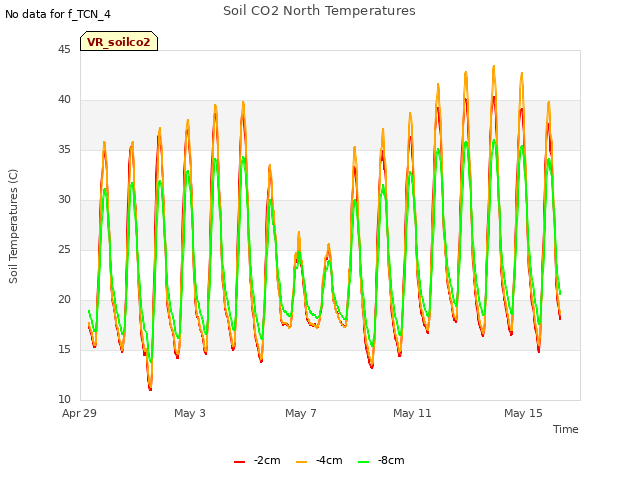Click the May 15 x-axis tick label
This screenshot has height=480, width=640.
click(523, 413)
